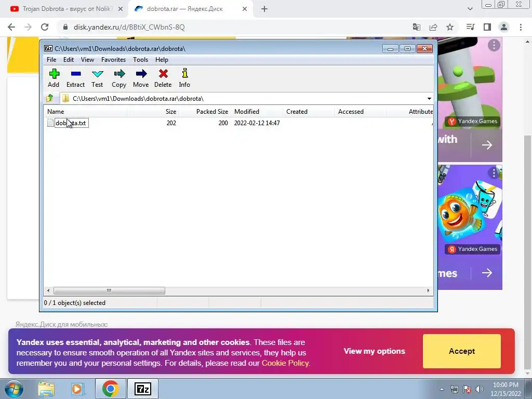This screenshot has width=532, height=399.
Task: Click the 7-Zip address path field
Action: 243,99
